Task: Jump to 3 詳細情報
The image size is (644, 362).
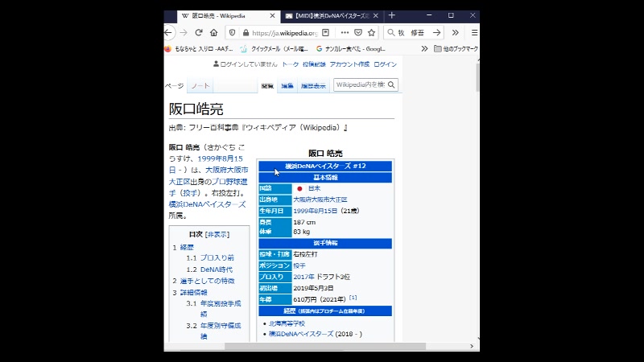Action: point(193,293)
